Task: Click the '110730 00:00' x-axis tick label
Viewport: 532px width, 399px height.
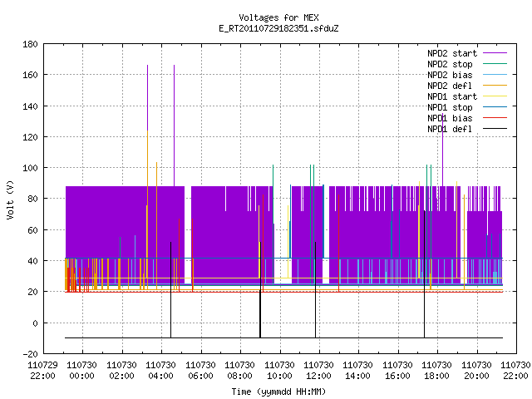Action: click(x=81, y=371)
